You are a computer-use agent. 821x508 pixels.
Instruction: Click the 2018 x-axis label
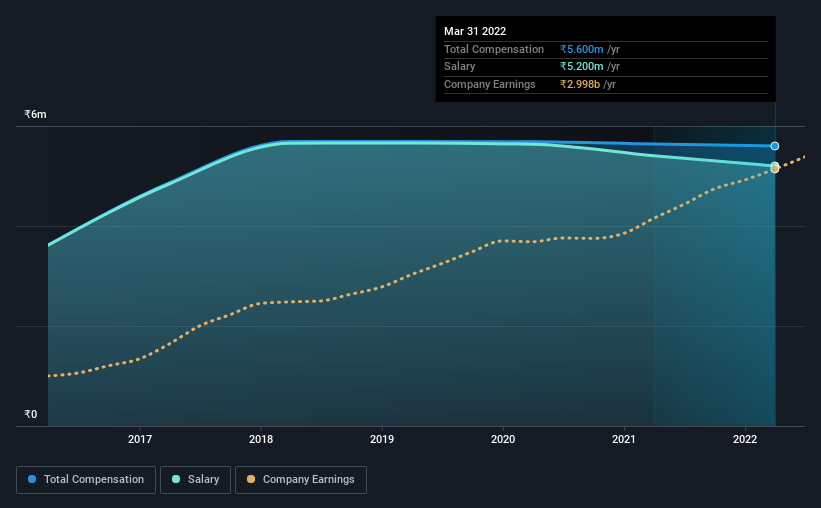click(x=261, y=439)
